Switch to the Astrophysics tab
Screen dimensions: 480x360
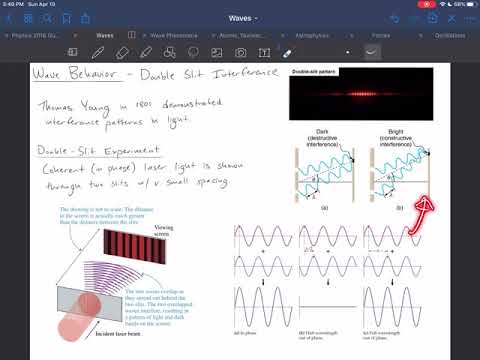312,35
